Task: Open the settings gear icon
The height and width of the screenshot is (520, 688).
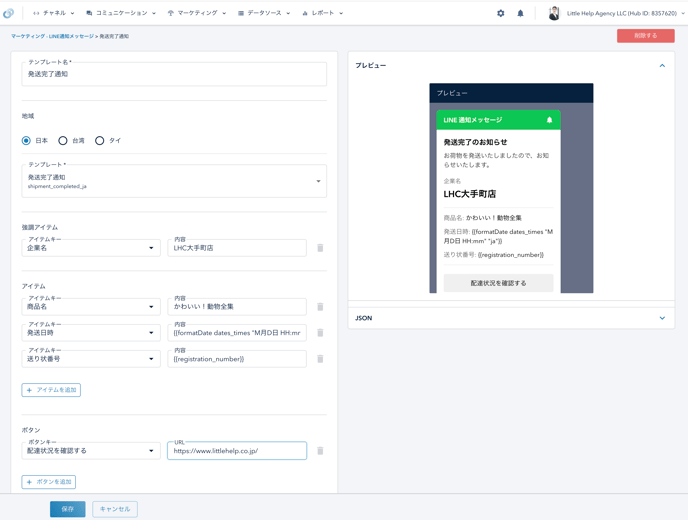Action: pyautogui.click(x=501, y=14)
